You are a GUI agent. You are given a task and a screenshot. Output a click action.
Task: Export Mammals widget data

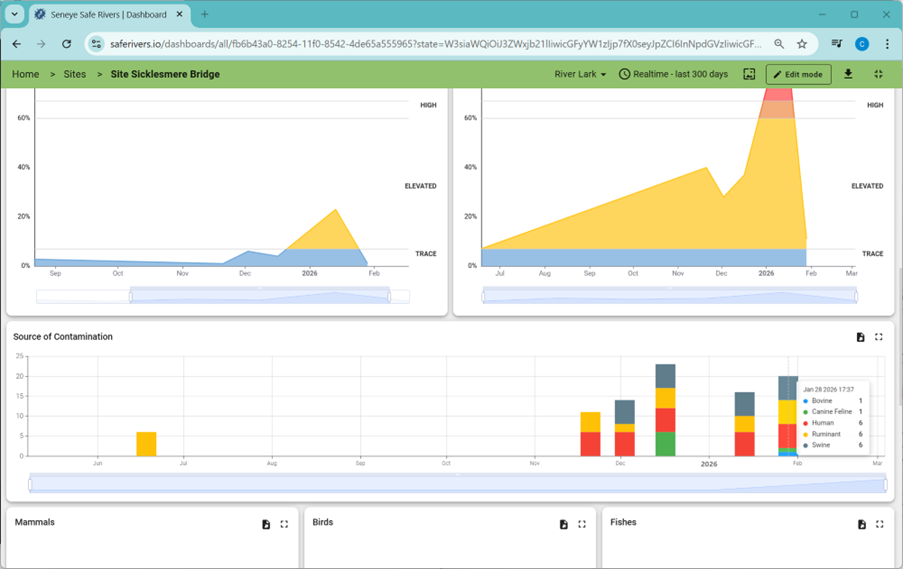tap(266, 524)
